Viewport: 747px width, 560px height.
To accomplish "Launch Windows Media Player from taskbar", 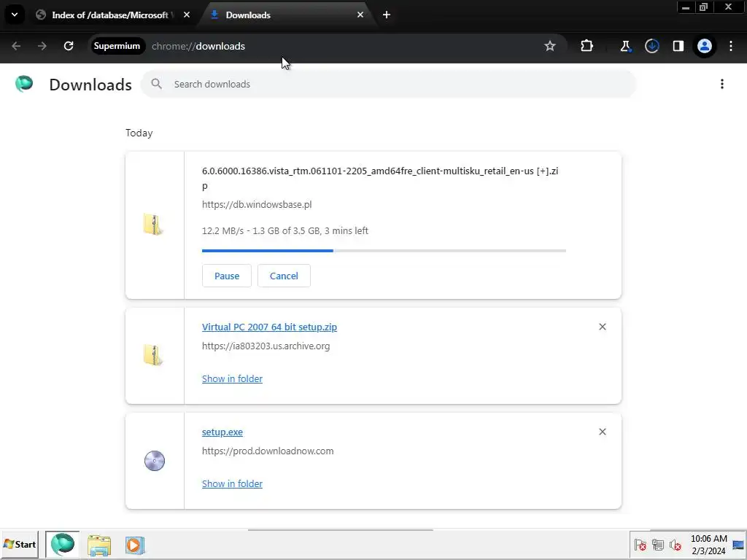I will tap(135, 545).
